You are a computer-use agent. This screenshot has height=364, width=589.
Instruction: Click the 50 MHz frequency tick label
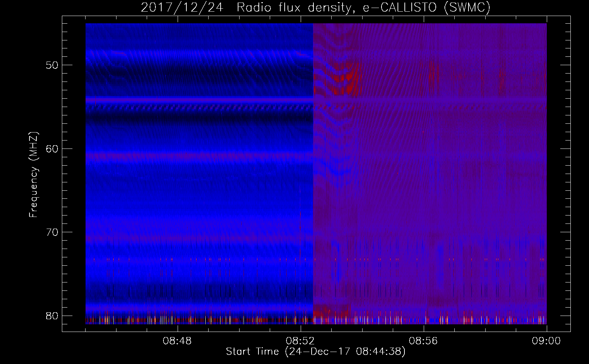(x=52, y=65)
